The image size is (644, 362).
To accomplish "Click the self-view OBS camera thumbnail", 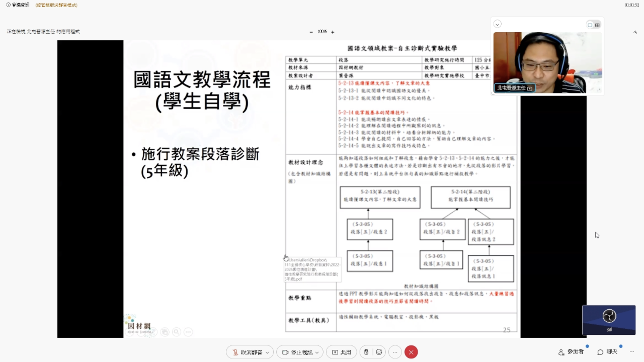I will [x=609, y=320].
